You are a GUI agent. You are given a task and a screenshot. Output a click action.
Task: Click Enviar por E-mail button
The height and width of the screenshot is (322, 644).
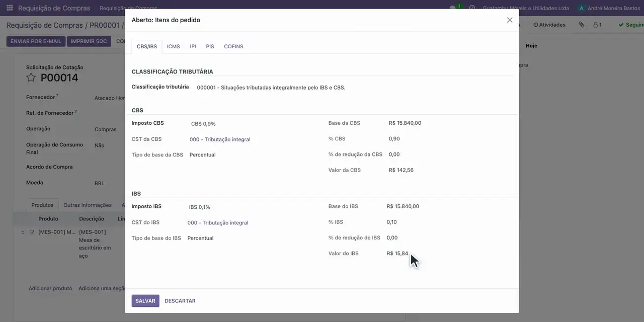pyautogui.click(x=36, y=41)
